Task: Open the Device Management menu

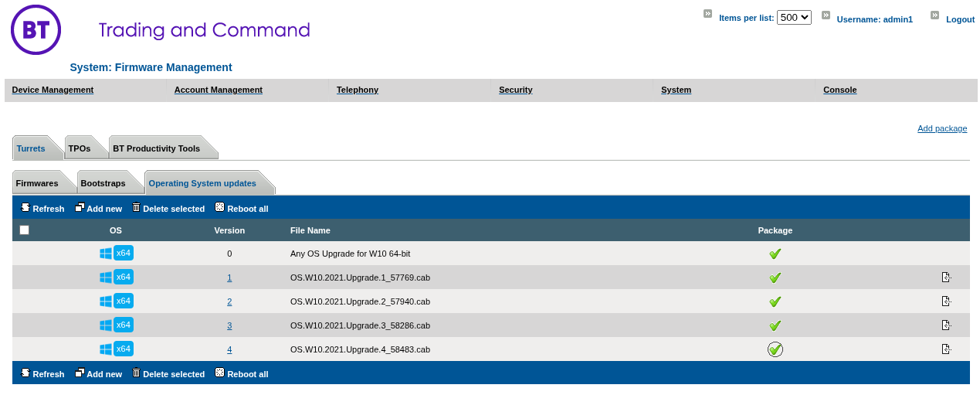Action: (53, 90)
